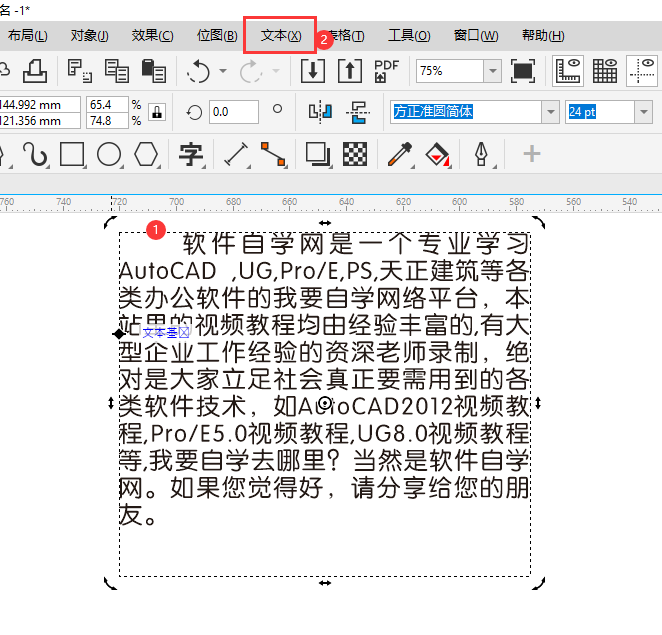Open the 窗口(W) window menu

(476, 35)
